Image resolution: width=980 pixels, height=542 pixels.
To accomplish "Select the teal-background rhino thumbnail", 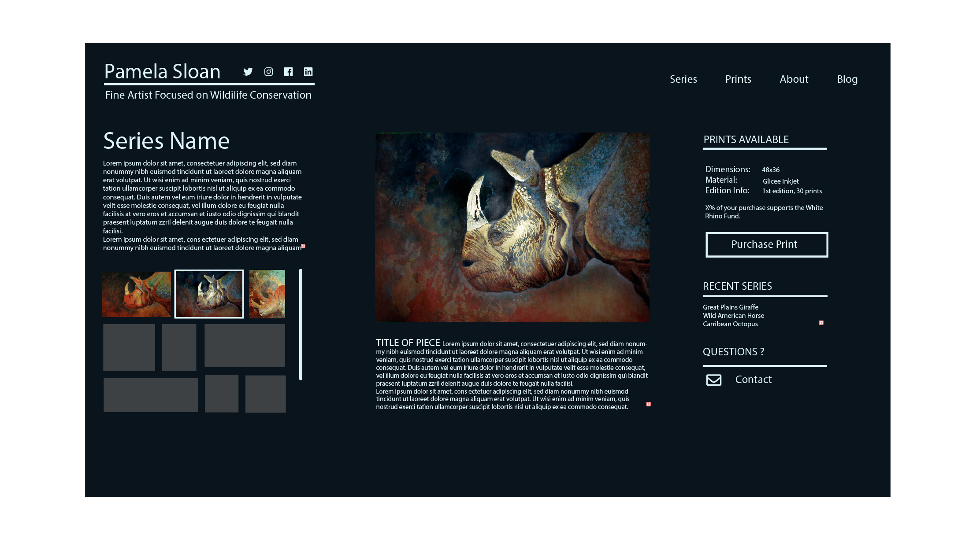I will [267, 294].
